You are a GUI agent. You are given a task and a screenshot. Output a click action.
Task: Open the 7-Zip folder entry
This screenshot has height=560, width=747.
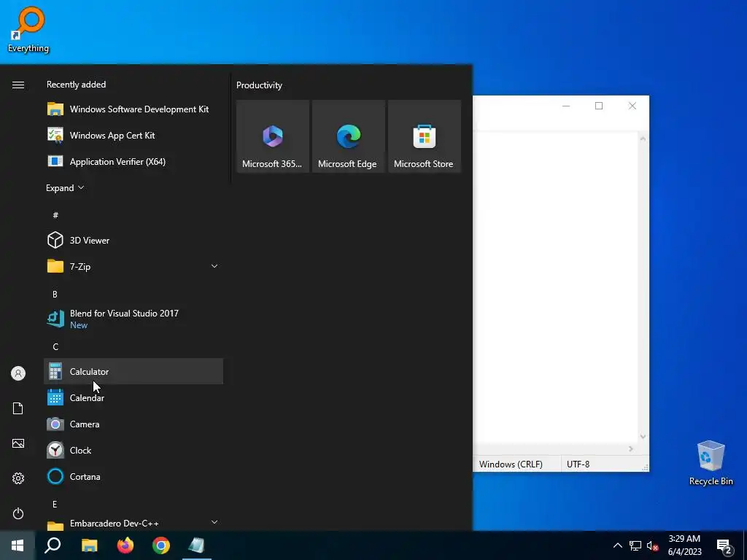[133, 266]
